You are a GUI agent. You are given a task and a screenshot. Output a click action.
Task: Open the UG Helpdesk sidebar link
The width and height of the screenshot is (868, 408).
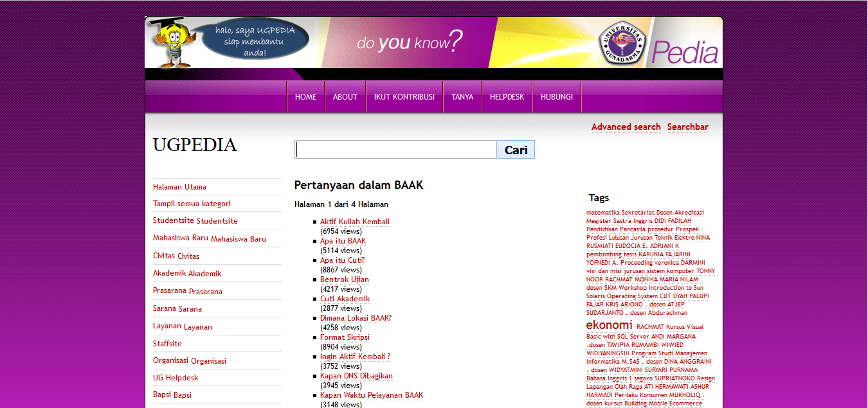[x=176, y=378]
